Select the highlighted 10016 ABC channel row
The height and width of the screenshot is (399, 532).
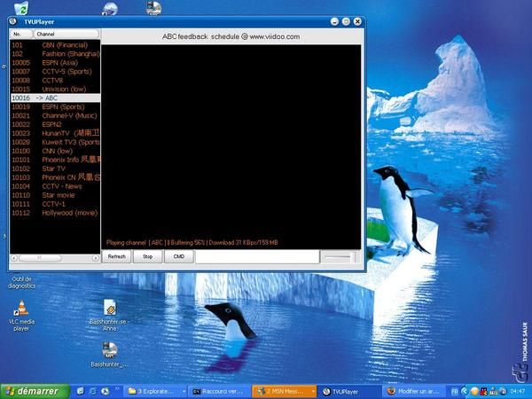coord(55,98)
